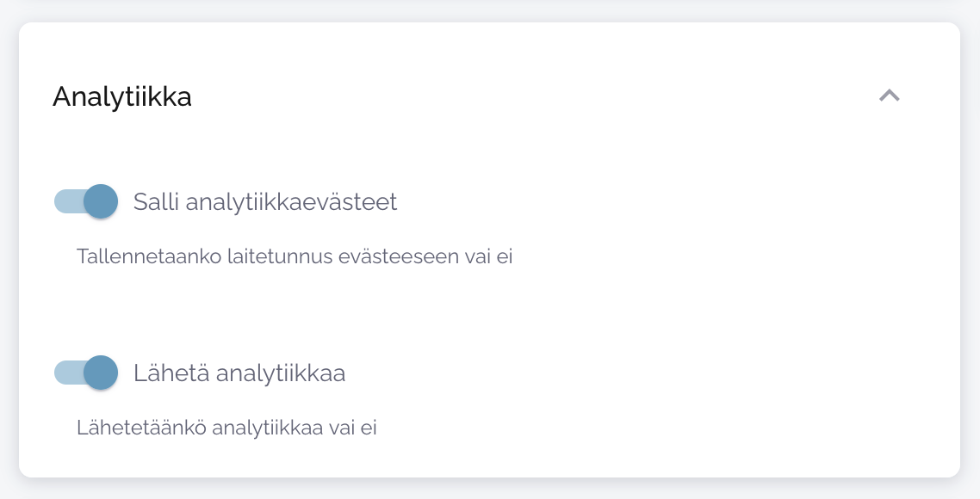The height and width of the screenshot is (499, 980).
Task: Click the description Lähetetäänkö analytiikkaa vai ei
Action: 226,428
